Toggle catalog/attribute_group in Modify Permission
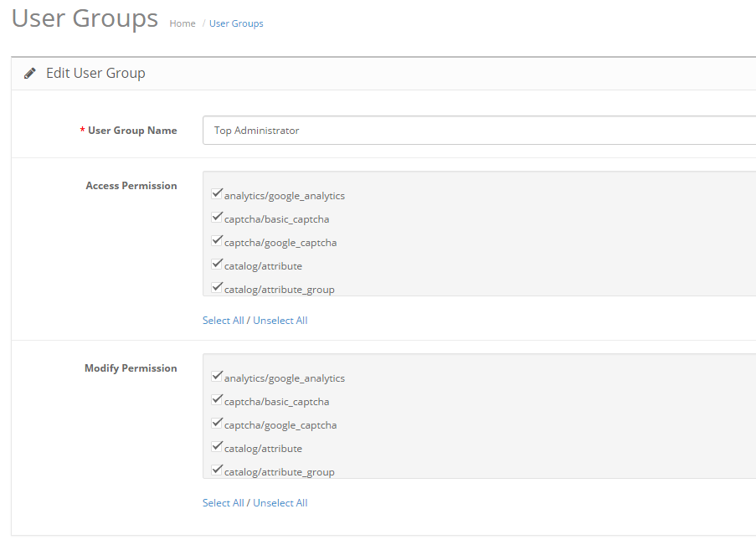Screen dimensions: 756x550 point(218,470)
